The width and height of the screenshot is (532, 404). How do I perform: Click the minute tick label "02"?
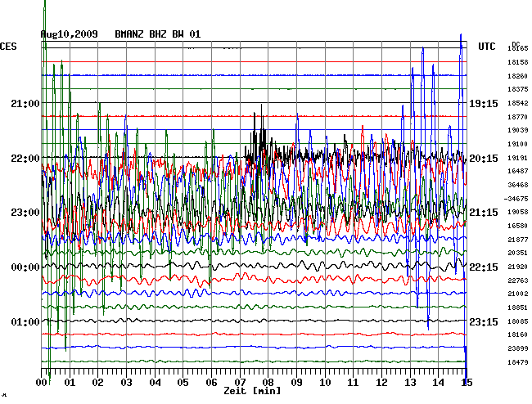point(97,383)
